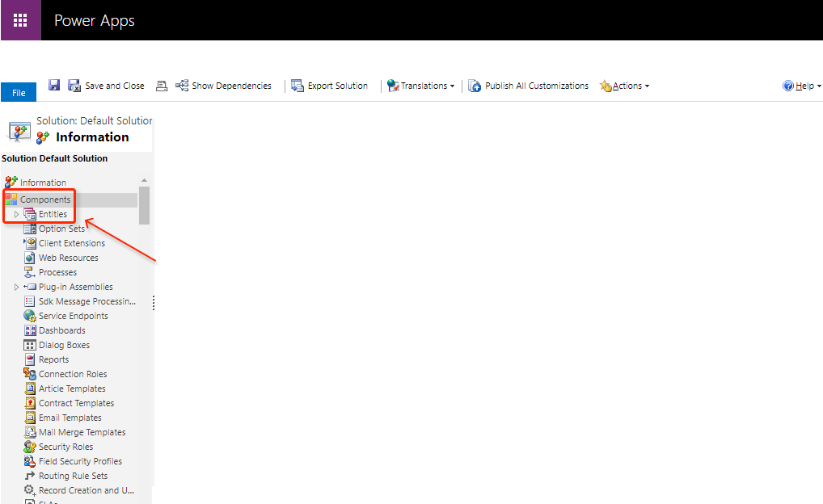823x504 pixels.
Task: Select Web Resources in the tree
Action: 68,258
